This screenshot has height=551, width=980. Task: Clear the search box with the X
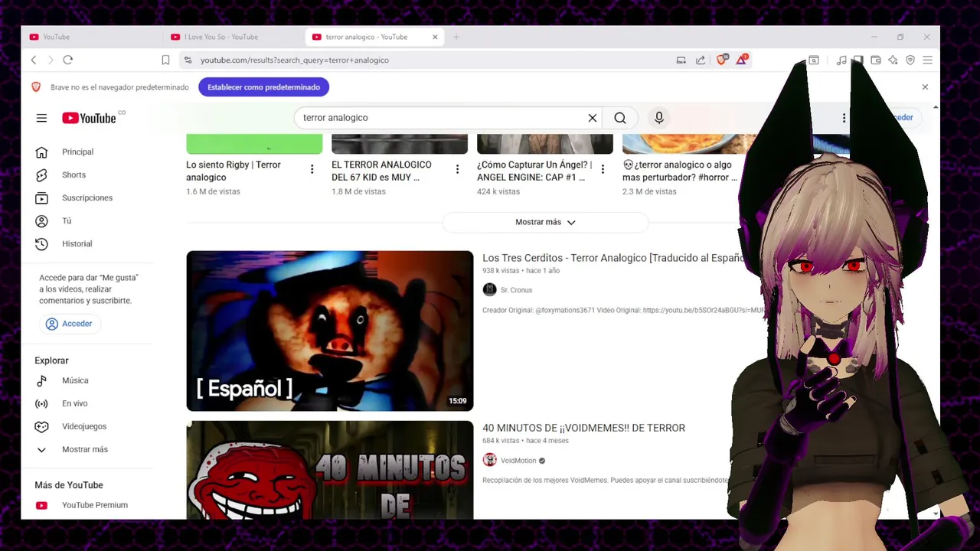point(592,118)
